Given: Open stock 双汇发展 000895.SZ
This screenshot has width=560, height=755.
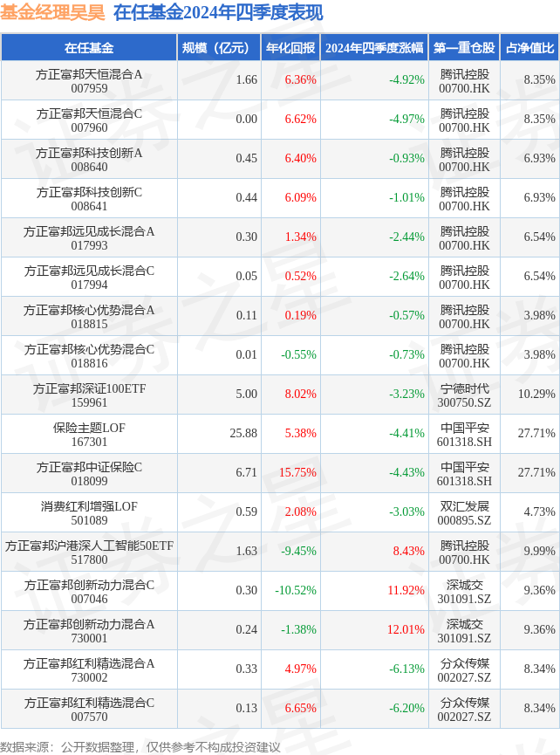Looking at the screenshot, I should coord(464,513).
